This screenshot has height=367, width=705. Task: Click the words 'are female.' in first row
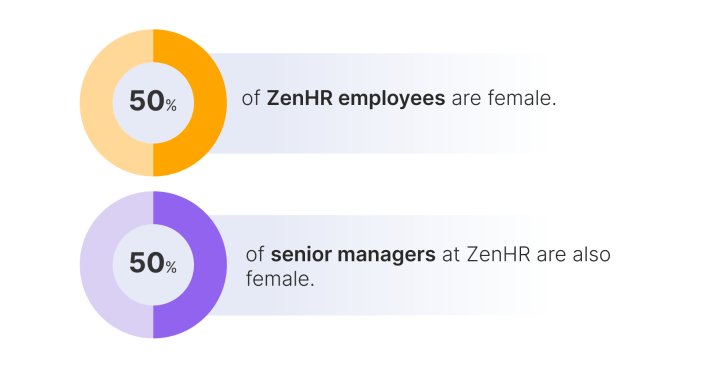(x=504, y=98)
